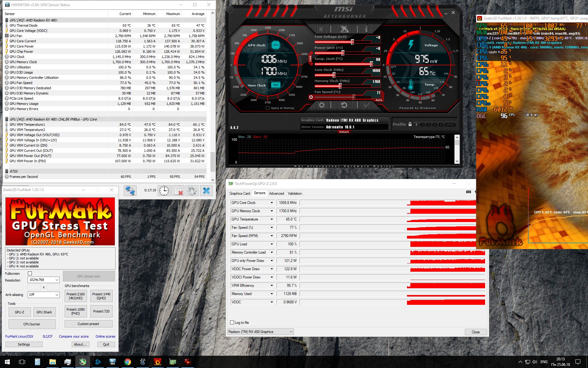Click the Power Limit slider handle
The image size is (588, 368).
coord(343,53)
